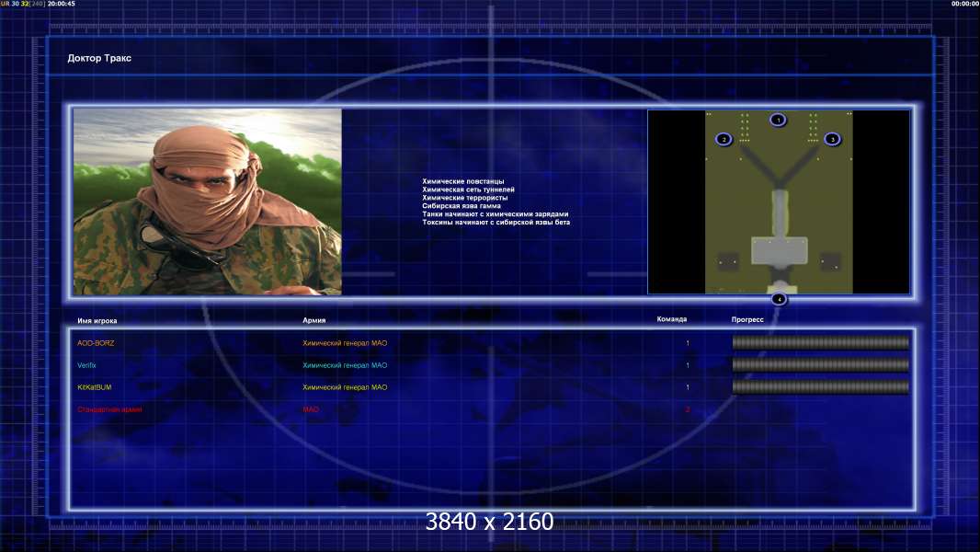Click start position marker 1 on map

(x=778, y=120)
